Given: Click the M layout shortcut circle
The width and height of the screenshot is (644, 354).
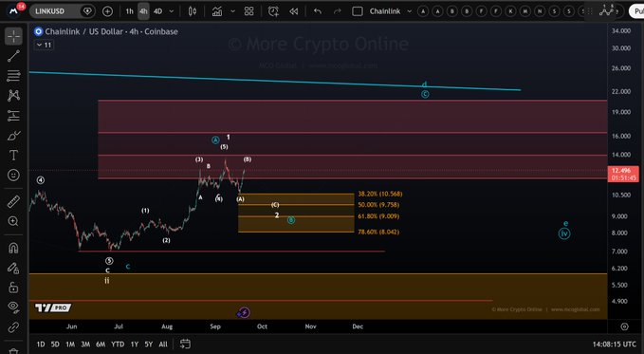Looking at the screenshot, I should [x=524, y=11].
